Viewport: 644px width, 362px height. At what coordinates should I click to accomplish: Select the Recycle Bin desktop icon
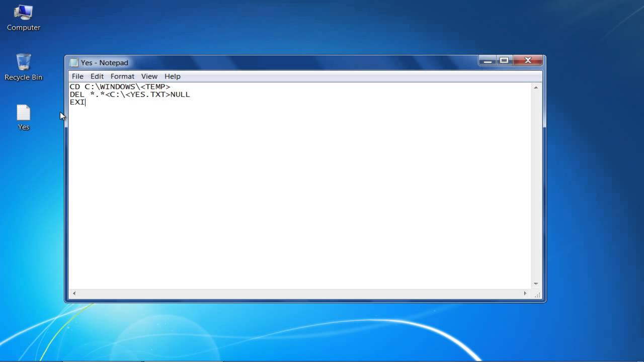coord(23,67)
